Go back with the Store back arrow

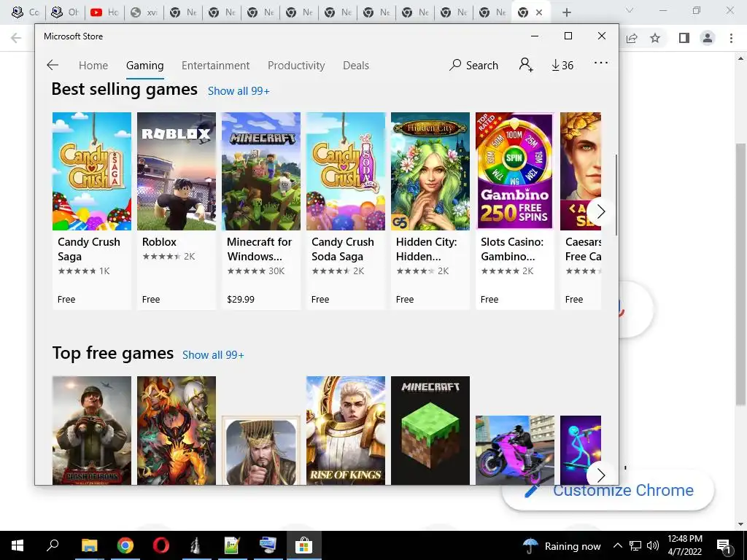pyautogui.click(x=53, y=65)
